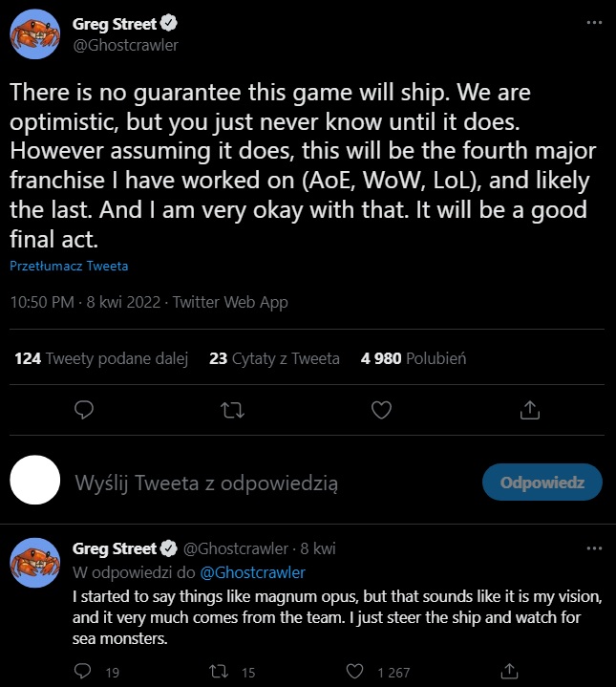616x687 pixels.
Task: Click the retweet icon under the main tweet
Action: (232, 410)
